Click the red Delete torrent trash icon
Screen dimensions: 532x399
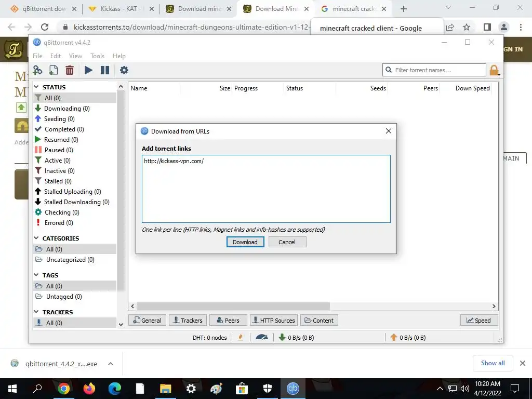point(70,70)
